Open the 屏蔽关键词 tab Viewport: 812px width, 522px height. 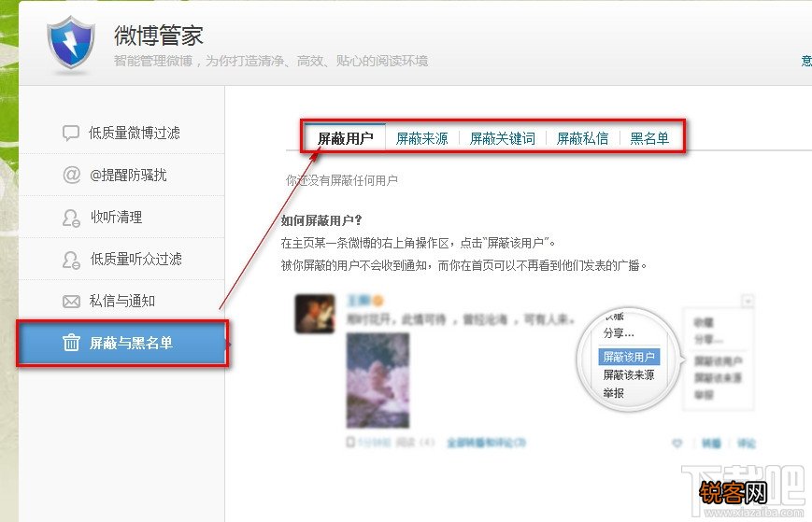click(503, 138)
